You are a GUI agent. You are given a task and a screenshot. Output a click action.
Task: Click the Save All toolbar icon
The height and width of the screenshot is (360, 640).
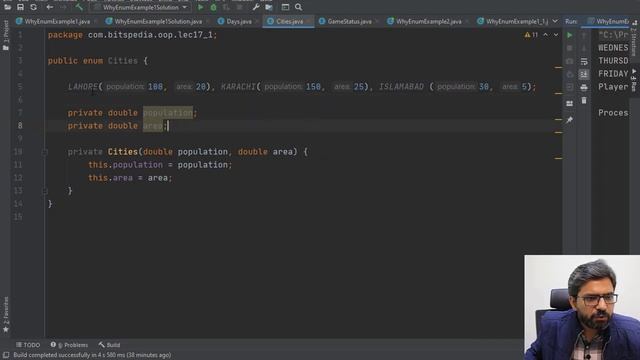click(x=20, y=7)
